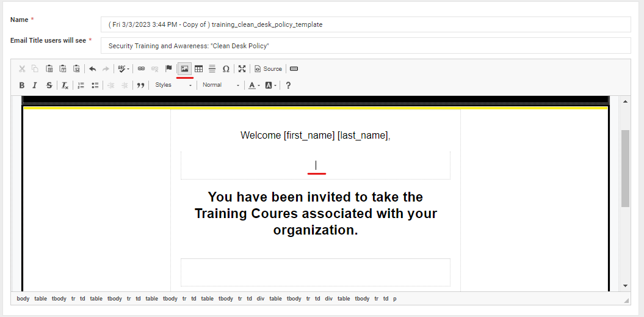The image size is (644, 317).
Task: Open the Styles dropdown
Action: (x=173, y=86)
